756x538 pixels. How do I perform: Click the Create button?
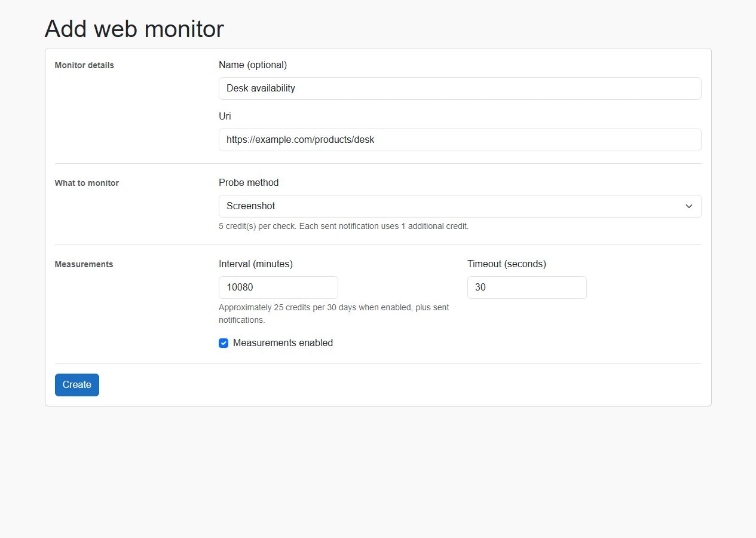coord(77,385)
